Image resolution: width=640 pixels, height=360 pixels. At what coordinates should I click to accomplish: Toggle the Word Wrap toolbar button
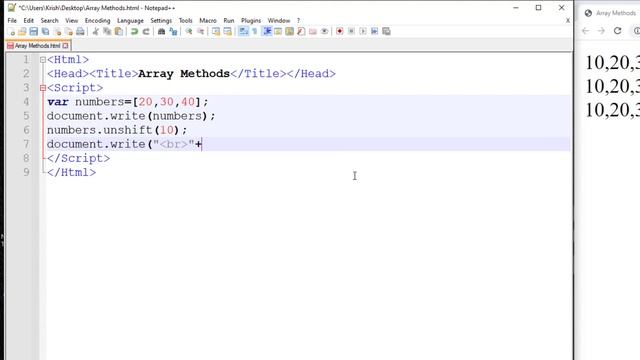click(243, 31)
